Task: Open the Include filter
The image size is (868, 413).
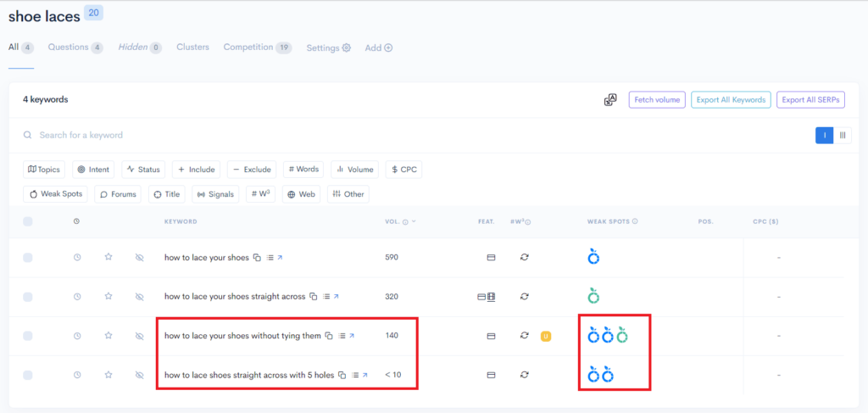Action: [197, 170]
